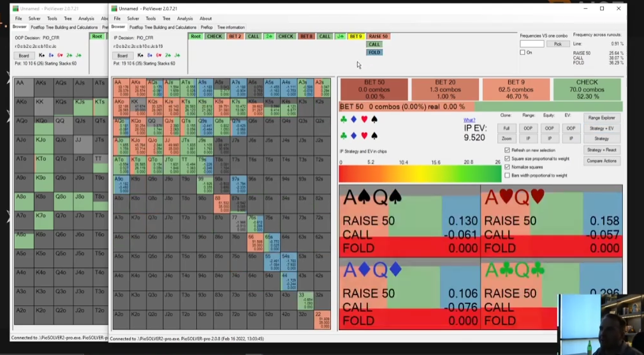Click the bottom-row blue diamond suit icon
Viewport: 644px width, 355px height.
coord(354,136)
